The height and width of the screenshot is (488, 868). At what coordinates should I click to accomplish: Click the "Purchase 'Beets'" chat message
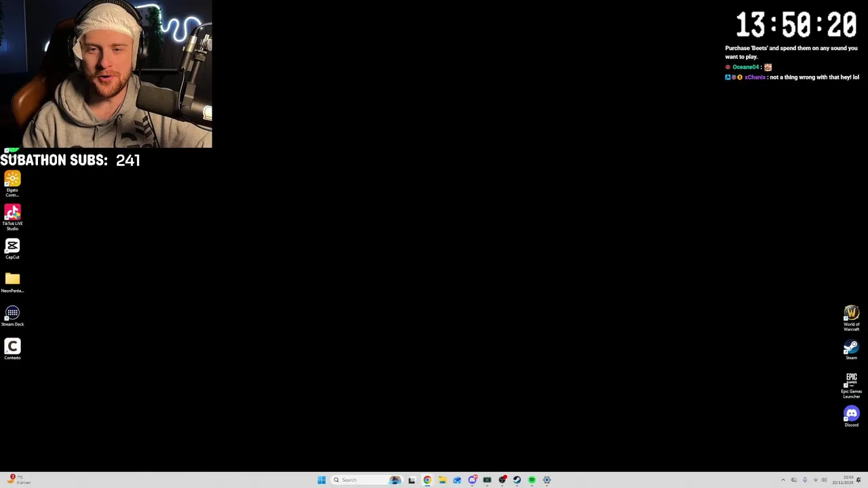click(791, 52)
